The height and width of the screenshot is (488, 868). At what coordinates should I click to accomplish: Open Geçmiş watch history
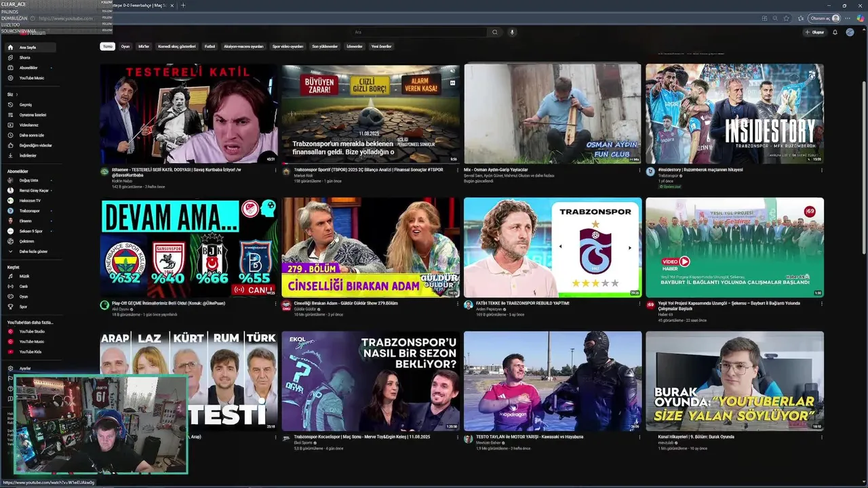point(29,104)
